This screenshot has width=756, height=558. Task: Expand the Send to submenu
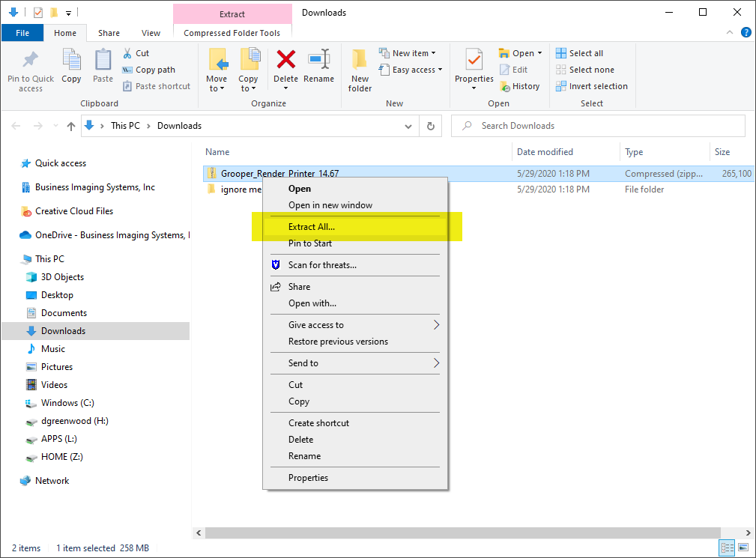(355, 363)
